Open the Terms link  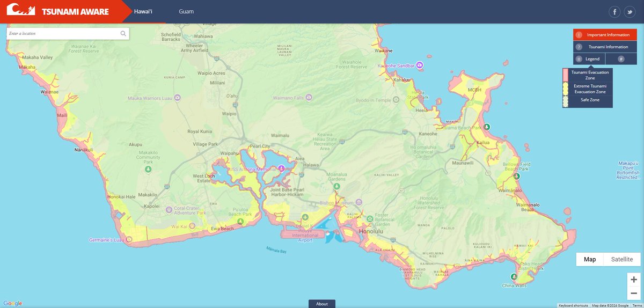(x=637, y=305)
